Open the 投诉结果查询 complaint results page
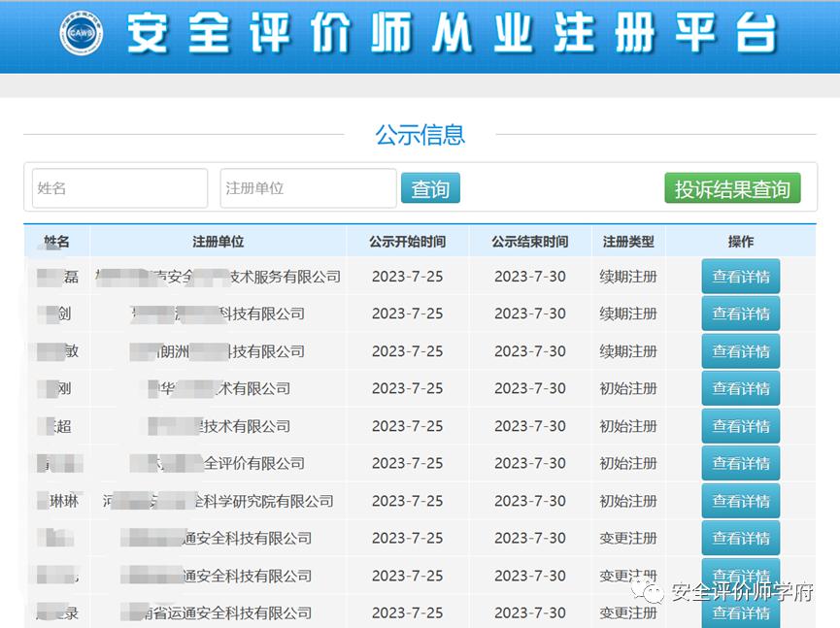 [732, 187]
